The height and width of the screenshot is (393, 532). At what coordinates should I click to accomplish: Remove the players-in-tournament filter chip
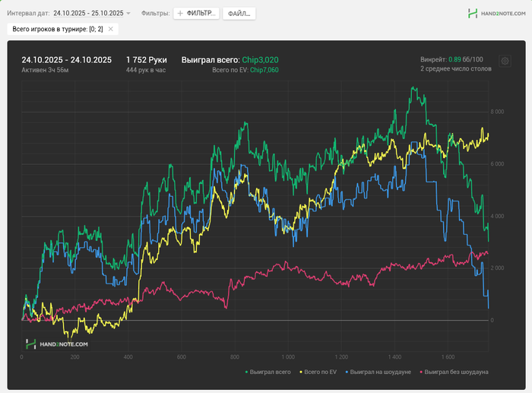click(111, 29)
